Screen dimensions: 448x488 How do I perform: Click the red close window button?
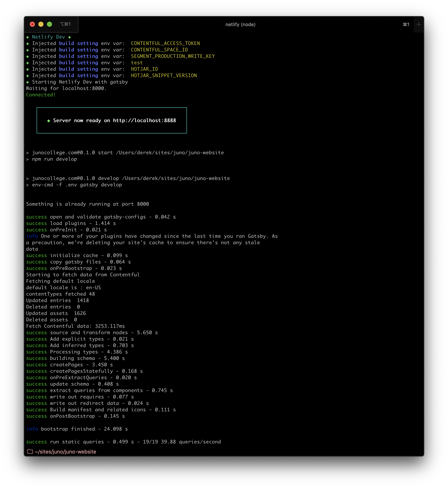click(32, 24)
